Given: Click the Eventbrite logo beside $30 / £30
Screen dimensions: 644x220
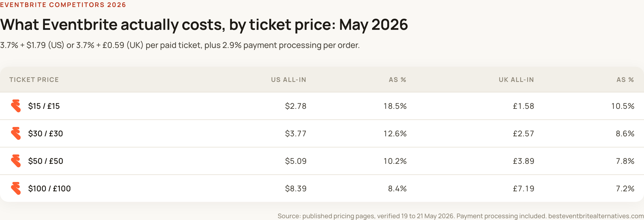Looking at the screenshot, I should click(x=16, y=133).
